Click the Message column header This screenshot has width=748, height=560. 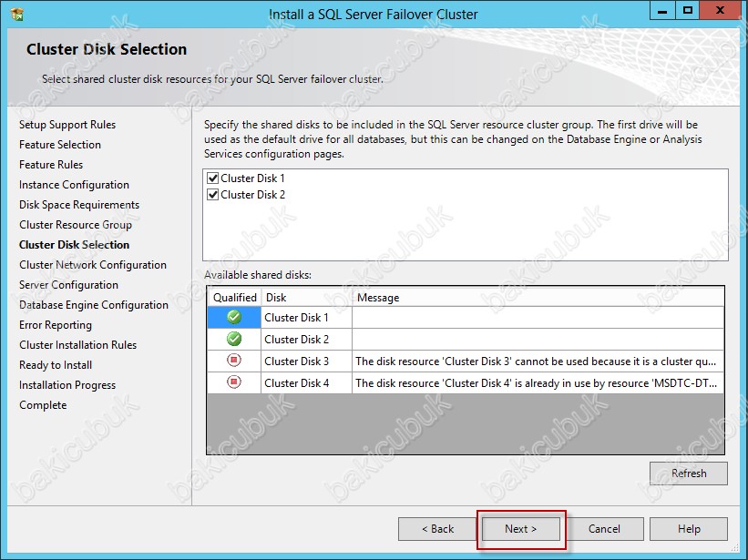pyautogui.click(x=538, y=298)
